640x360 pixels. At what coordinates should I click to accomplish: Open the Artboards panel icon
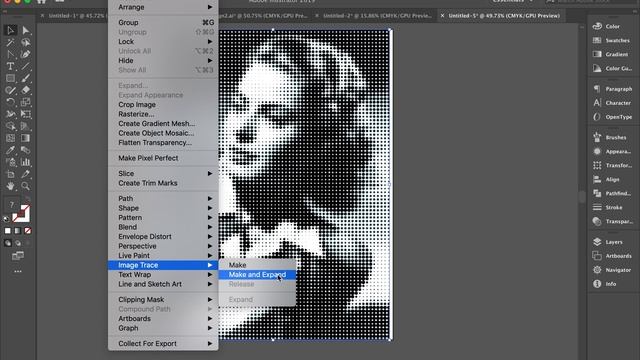pos(597,256)
